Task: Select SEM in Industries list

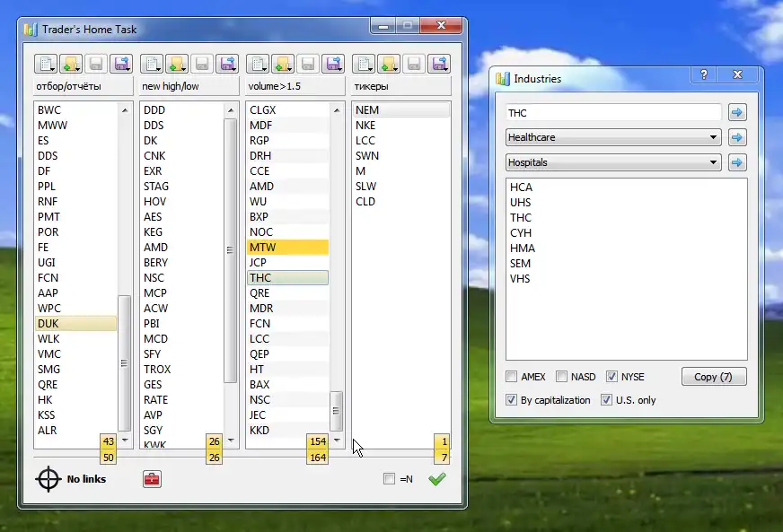Action: (x=626, y=264)
